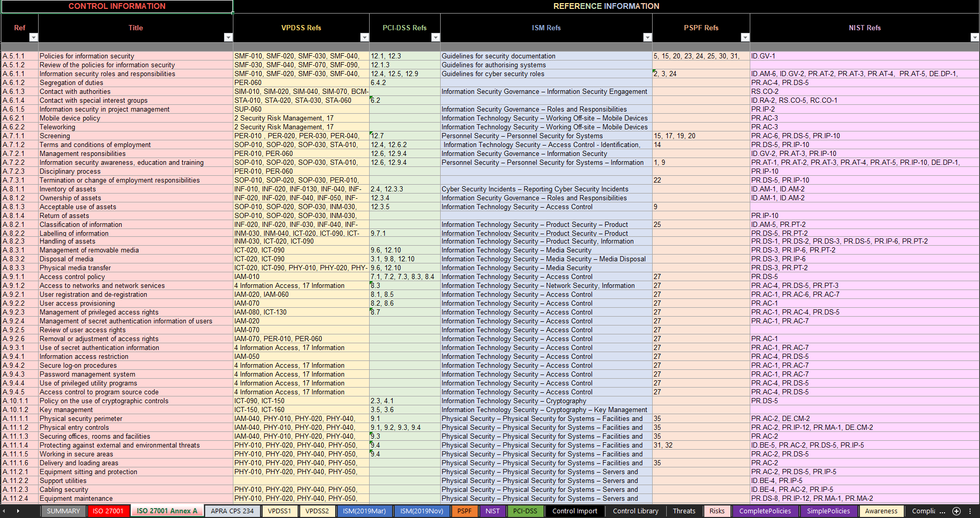Expand the VPDSS Refs filter arrow
This screenshot has width=980, height=518.
pyautogui.click(x=364, y=37)
